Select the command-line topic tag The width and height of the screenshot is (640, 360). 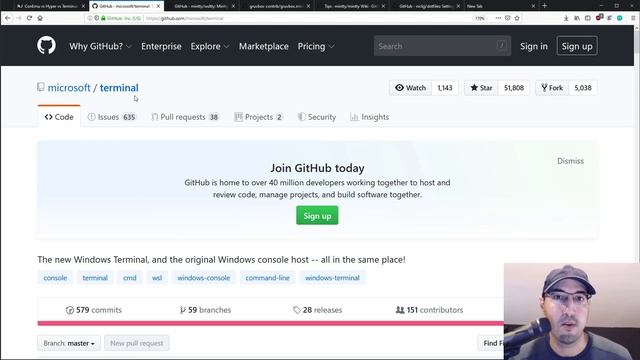coord(268,278)
